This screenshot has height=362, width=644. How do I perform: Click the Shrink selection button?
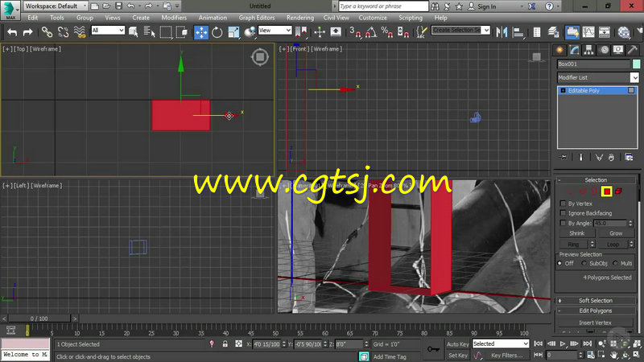(x=576, y=233)
